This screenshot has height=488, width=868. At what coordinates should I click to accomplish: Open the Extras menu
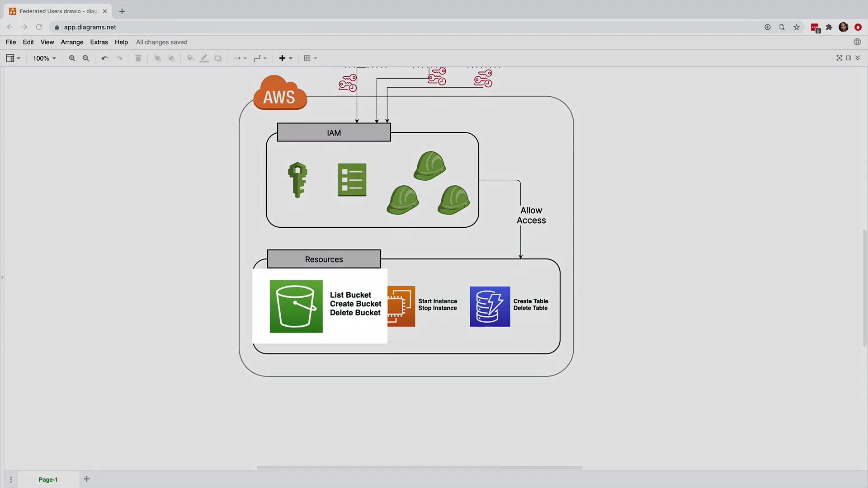coord(99,42)
